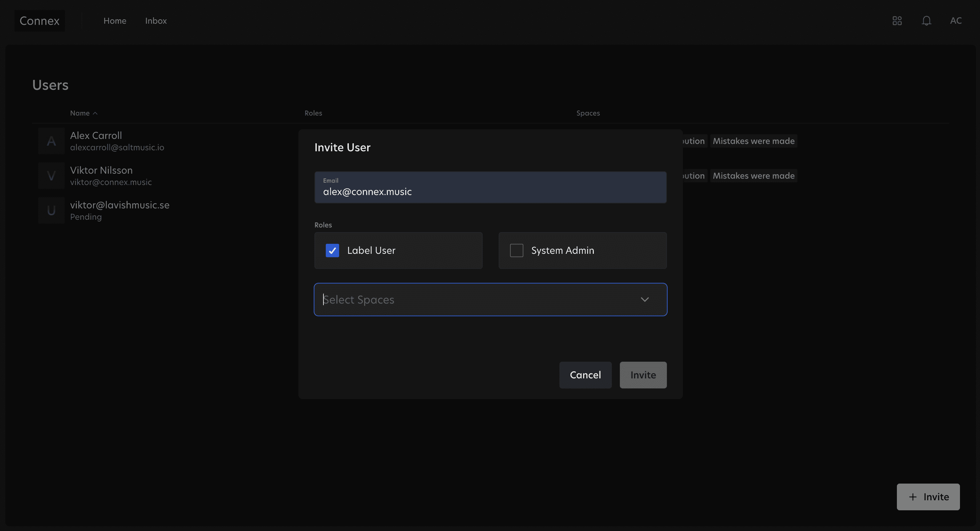Uncheck the Label User checkbox

point(332,250)
